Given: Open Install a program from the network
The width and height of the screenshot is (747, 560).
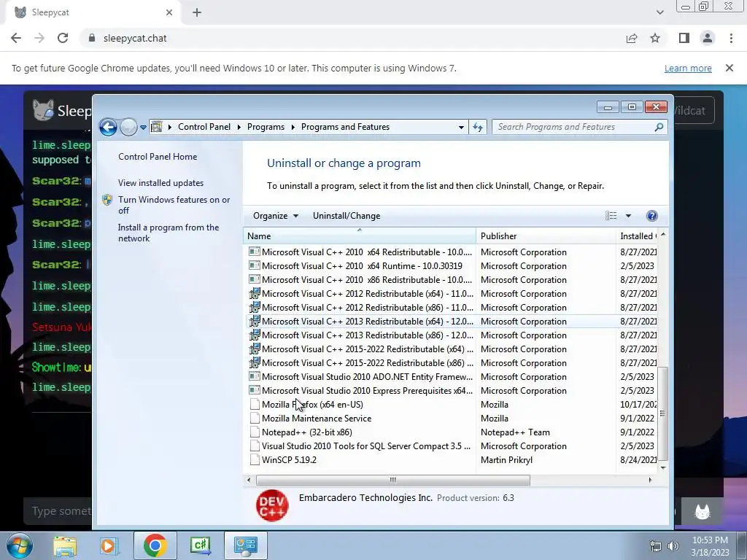Looking at the screenshot, I should [x=169, y=233].
